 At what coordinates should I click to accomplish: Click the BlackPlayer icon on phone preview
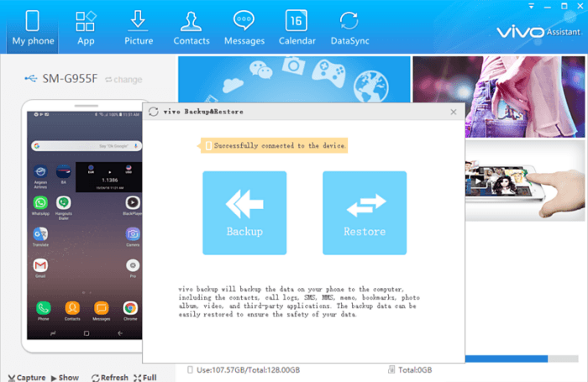click(133, 203)
